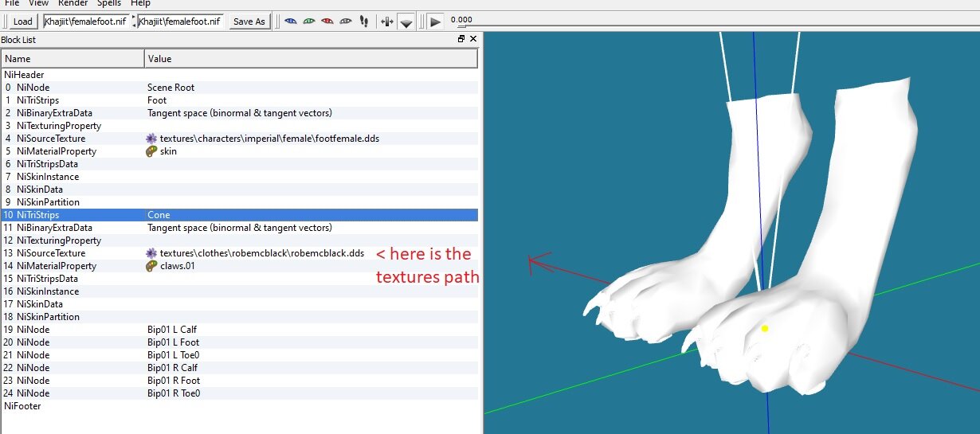Click the small arrows between the path fields

[x=133, y=22]
